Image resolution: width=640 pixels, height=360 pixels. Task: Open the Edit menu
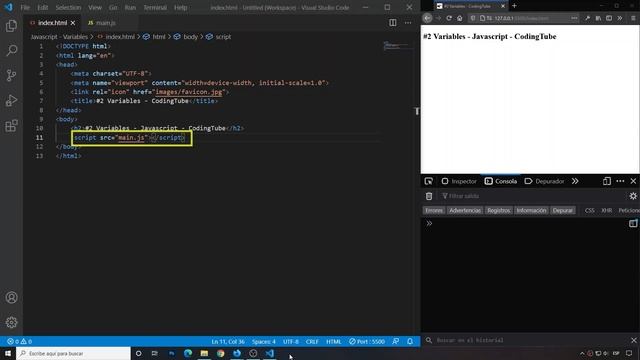(42, 7)
